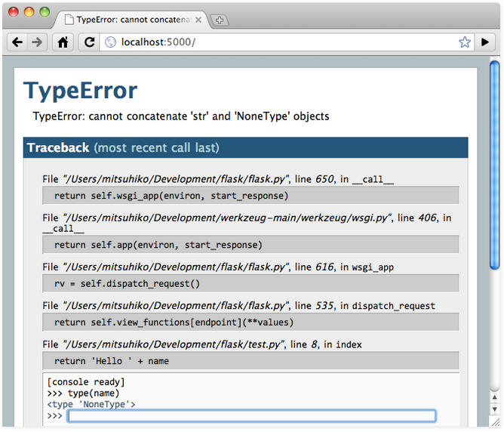This screenshot has height=432, width=504.
Task: Expand the 'rv = self.dispatch_request()' code line
Action: tap(250, 283)
